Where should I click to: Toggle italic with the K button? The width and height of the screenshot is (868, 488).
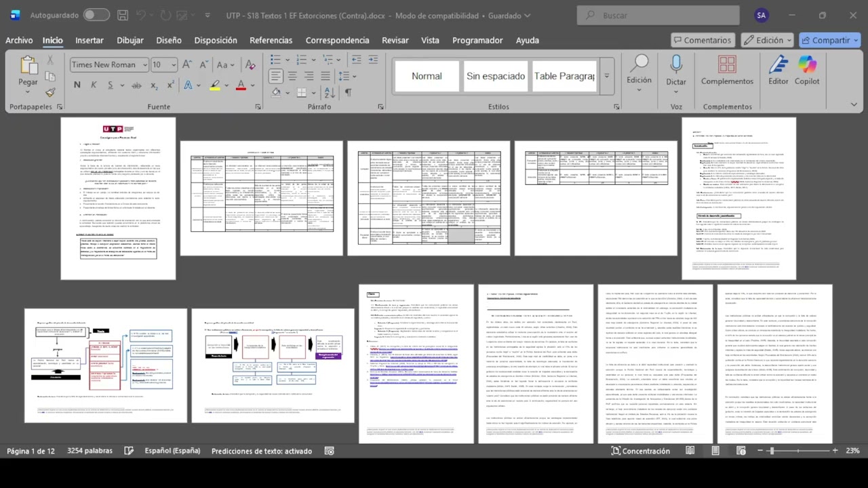(x=93, y=85)
